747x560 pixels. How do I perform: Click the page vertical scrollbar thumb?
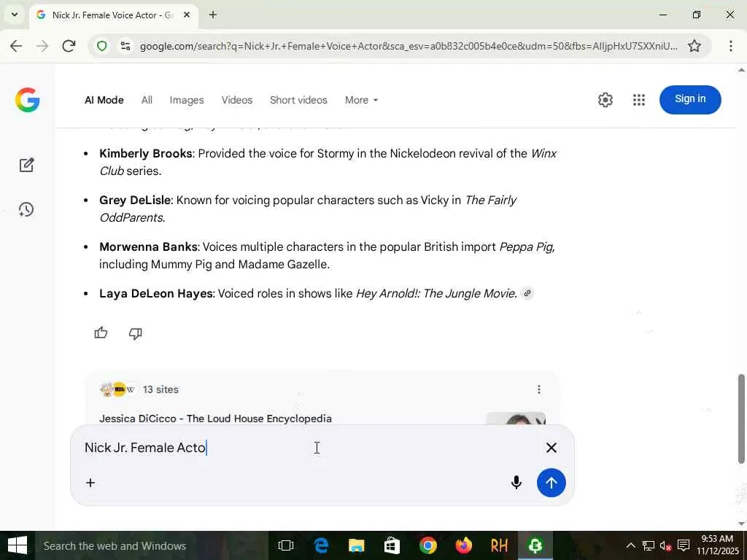pyautogui.click(x=741, y=419)
